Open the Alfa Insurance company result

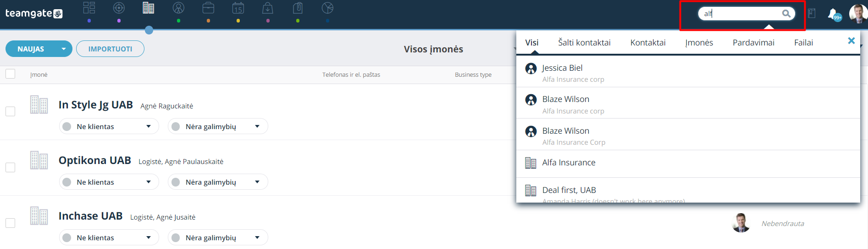point(688,164)
